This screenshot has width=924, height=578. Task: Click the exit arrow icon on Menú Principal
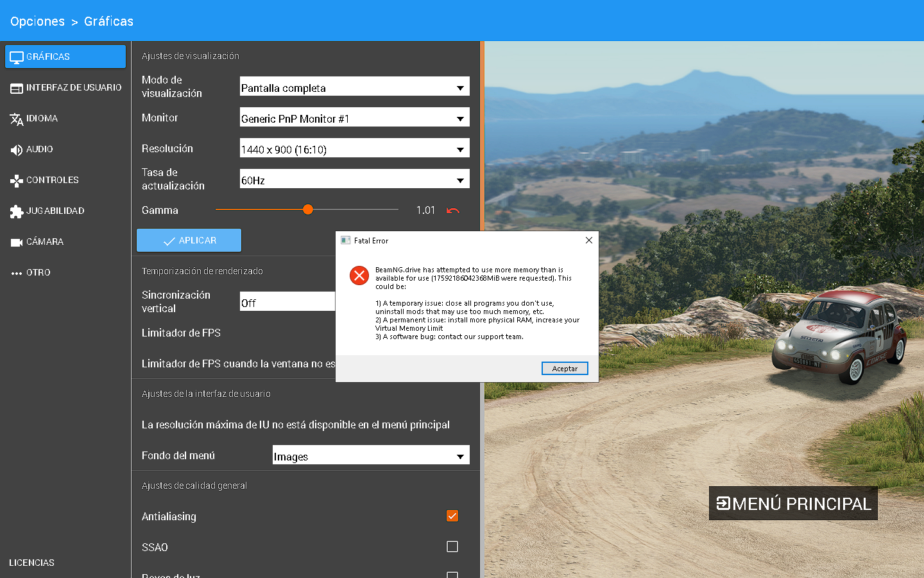coord(723,504)
